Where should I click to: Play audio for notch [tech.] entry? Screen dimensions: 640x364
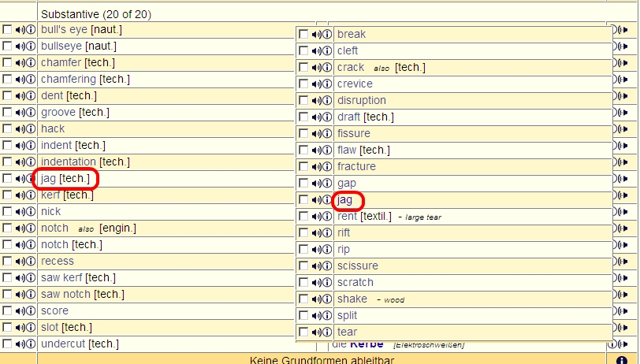pos(20,245)
